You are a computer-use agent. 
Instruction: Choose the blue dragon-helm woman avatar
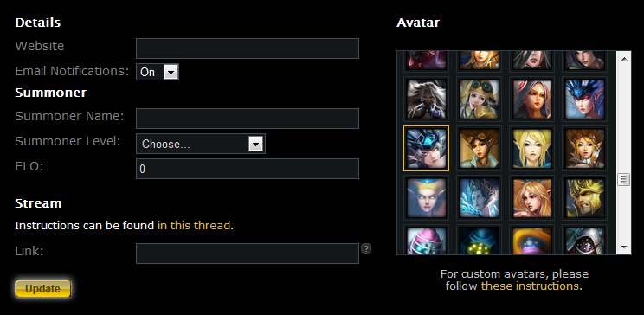point(585,99)
